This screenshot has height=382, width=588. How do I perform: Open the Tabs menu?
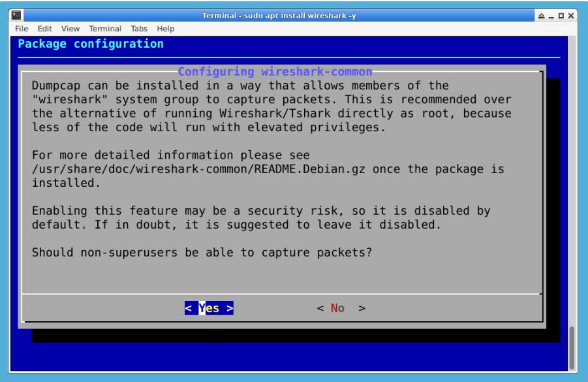(x=139, y=29)
